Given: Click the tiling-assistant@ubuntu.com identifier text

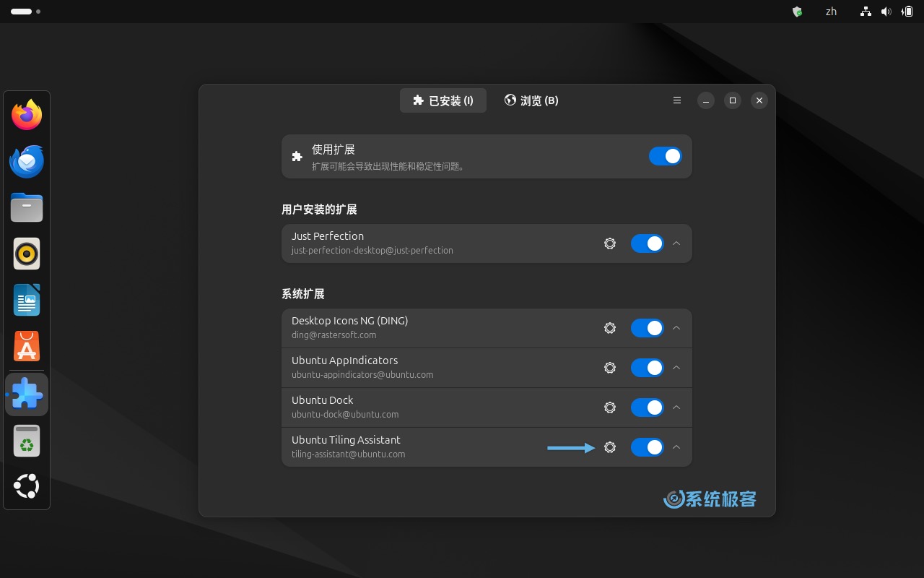Looking at the screenshot, I should 349,454.
